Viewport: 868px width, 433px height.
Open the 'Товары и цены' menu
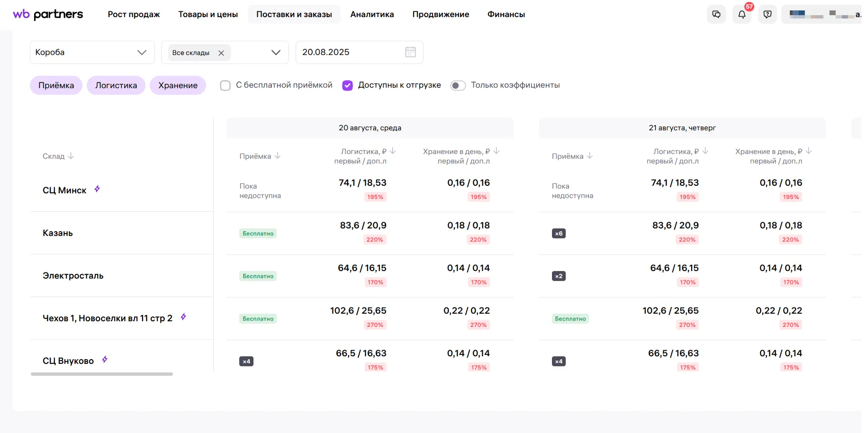[208, 14]
